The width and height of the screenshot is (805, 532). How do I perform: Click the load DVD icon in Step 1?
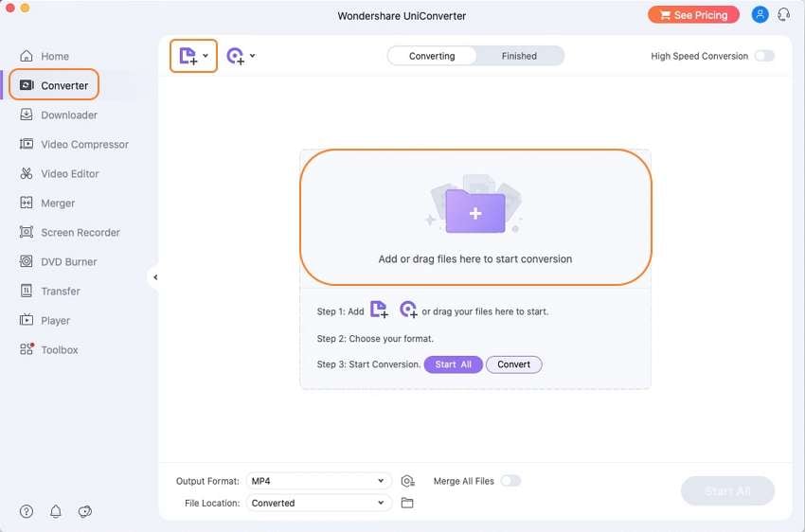coord(409,310)
